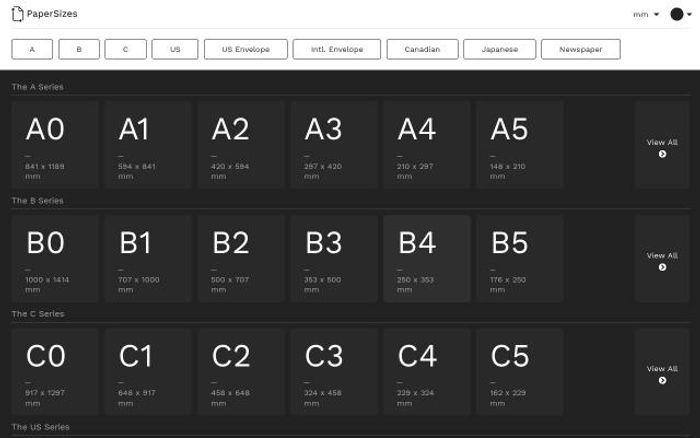This screenshot has height=438, width=700.
Task: Open the Newspaper sizes category
Action: (580, 49)
